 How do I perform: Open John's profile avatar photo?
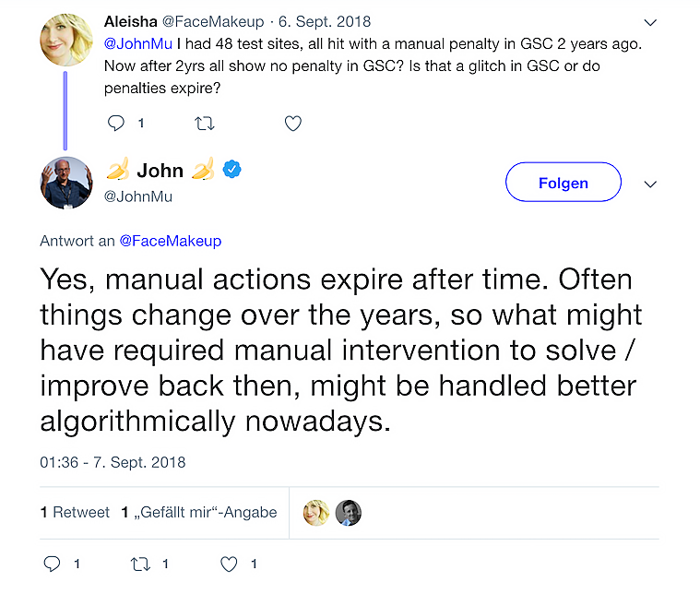click(66, 183)
